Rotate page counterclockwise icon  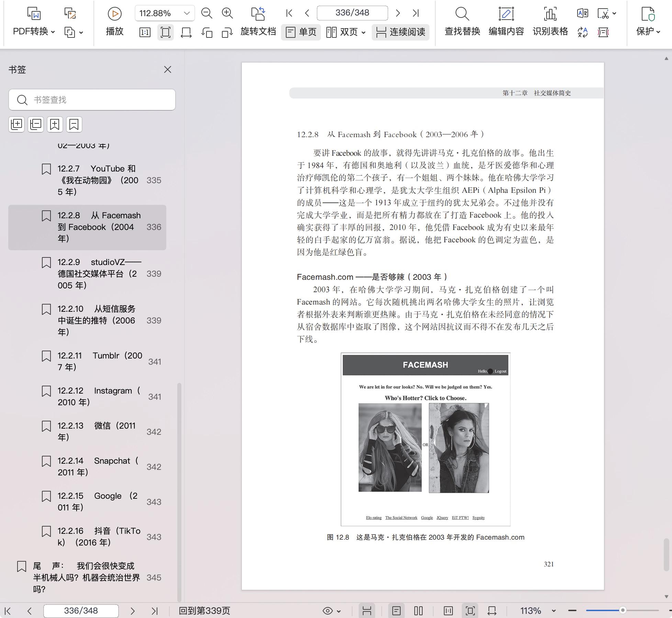point(207,32)
